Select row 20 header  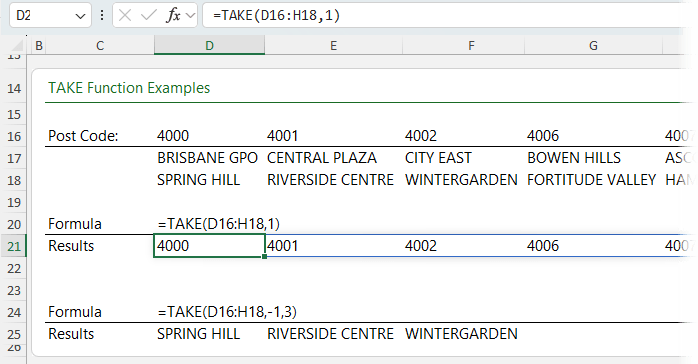coord(14,224)
